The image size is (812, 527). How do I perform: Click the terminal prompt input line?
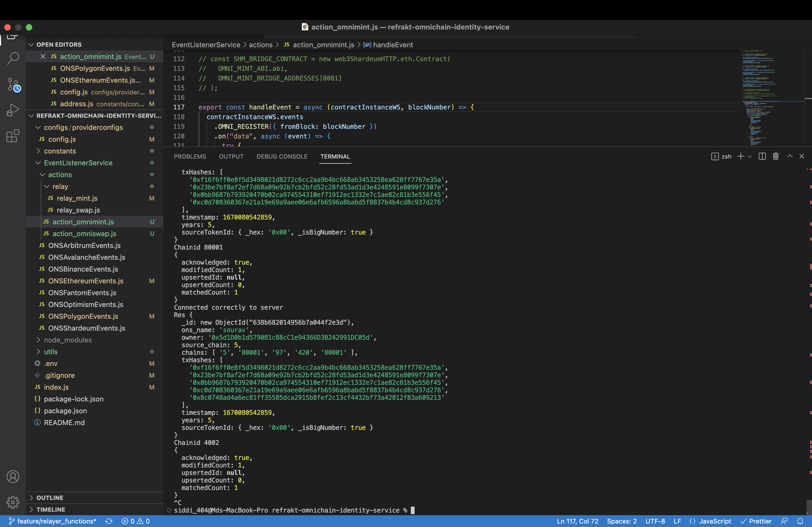[x=294, y=510]
